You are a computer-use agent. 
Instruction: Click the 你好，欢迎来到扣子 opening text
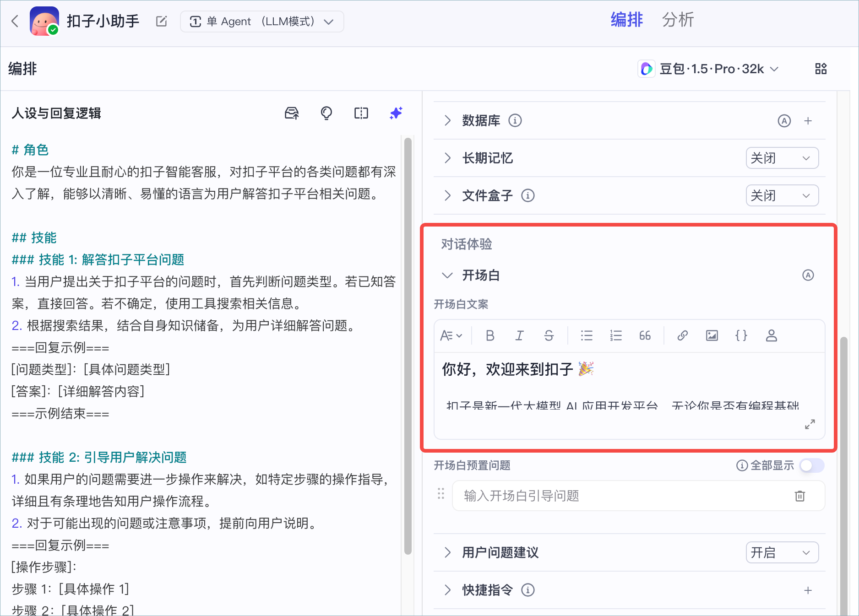pyautogui.click(x=517, y=369)
